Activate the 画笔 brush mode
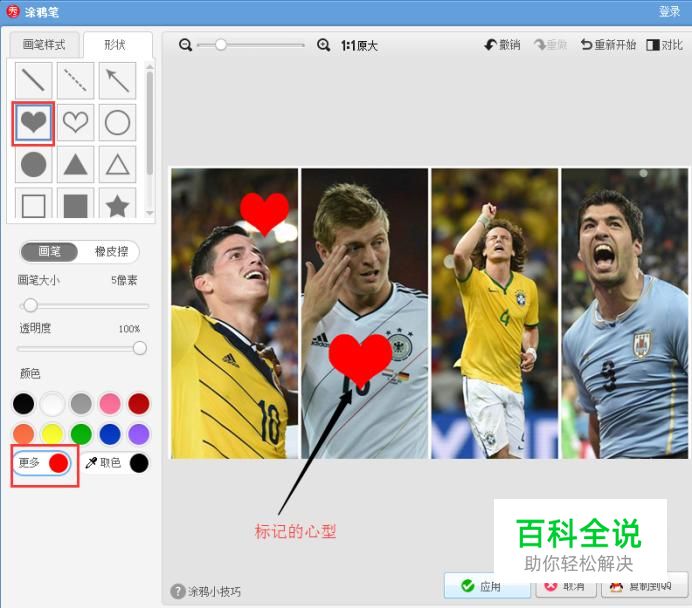The image size is (692, 608). tap(49, 251)
